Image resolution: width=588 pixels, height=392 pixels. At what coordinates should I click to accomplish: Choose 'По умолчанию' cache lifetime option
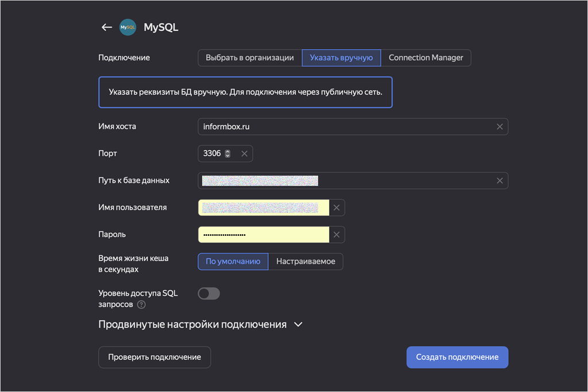click(233, 262)
